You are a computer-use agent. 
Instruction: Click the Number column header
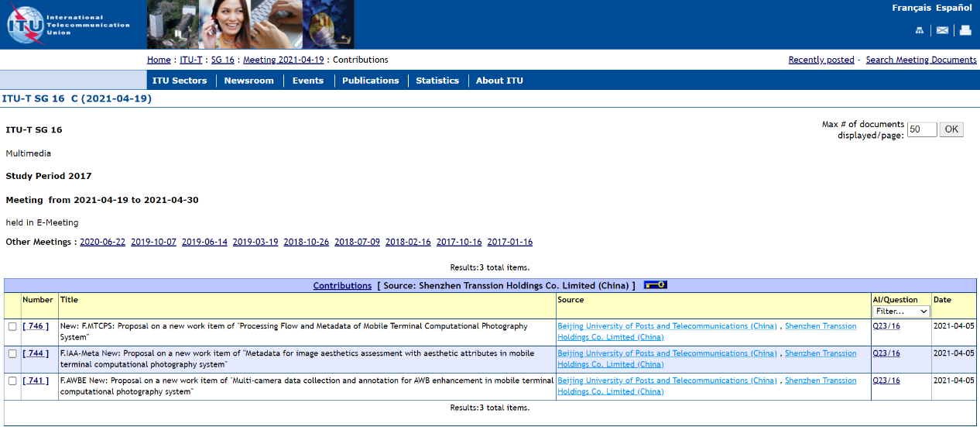tap(38, 300)
